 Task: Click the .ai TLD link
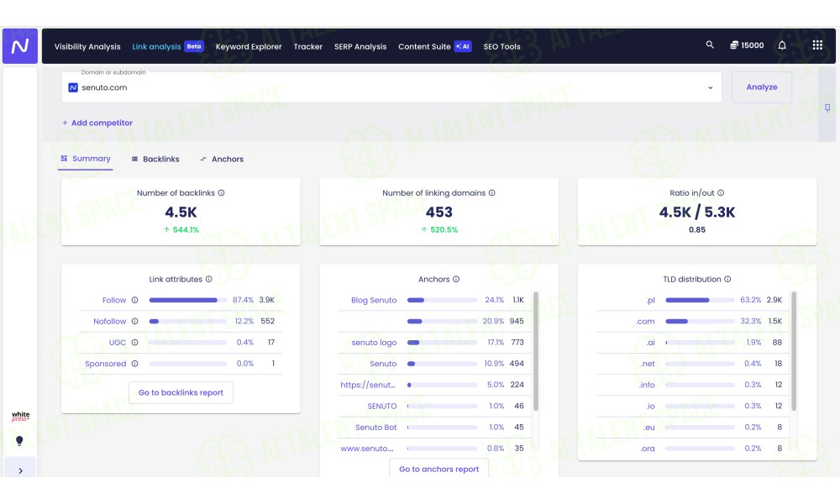click(650, 343)
